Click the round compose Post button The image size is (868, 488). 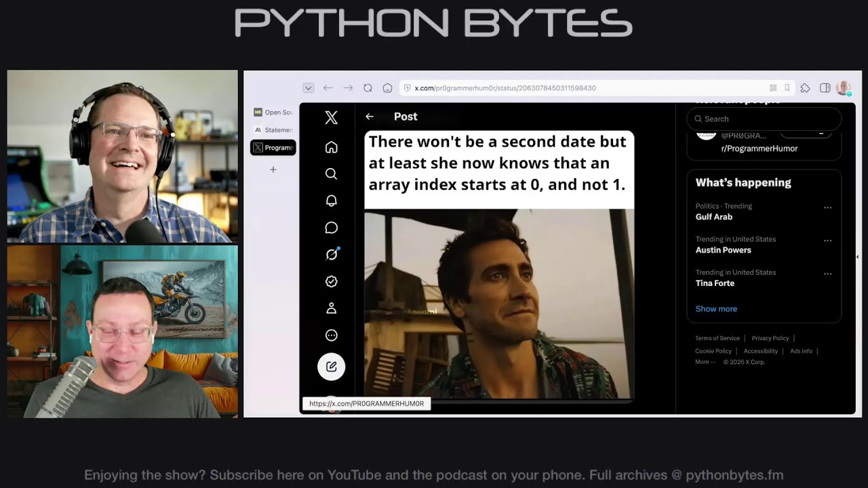331,367
